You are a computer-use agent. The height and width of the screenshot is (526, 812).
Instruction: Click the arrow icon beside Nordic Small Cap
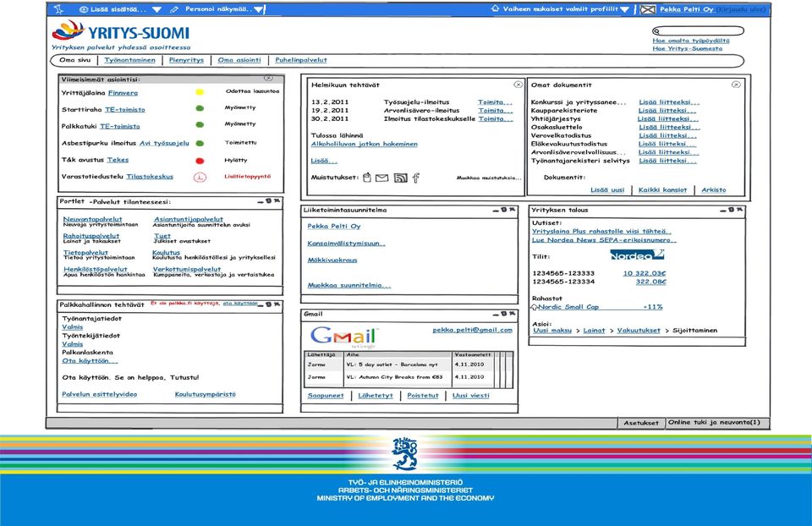click(534, 307)
